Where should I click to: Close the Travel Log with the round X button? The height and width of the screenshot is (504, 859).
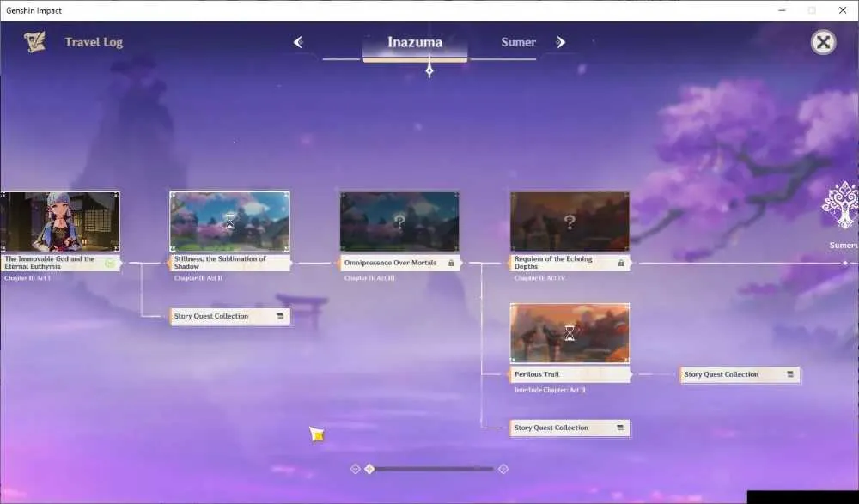(824, 42)
